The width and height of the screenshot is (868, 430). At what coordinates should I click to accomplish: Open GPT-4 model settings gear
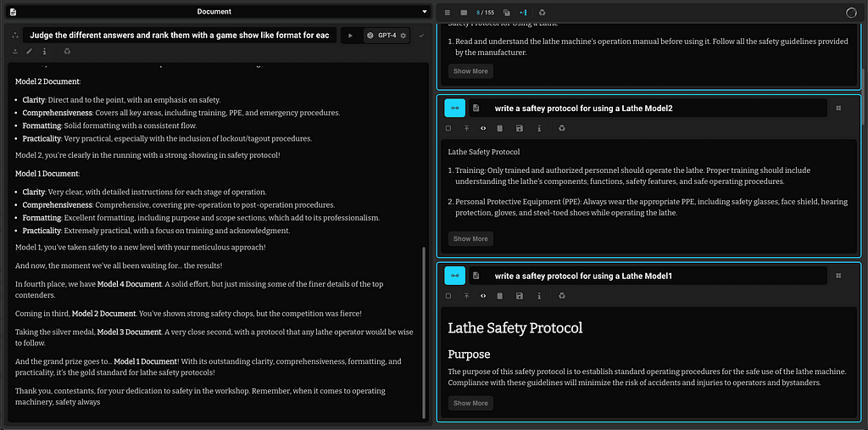pos(403,36)
